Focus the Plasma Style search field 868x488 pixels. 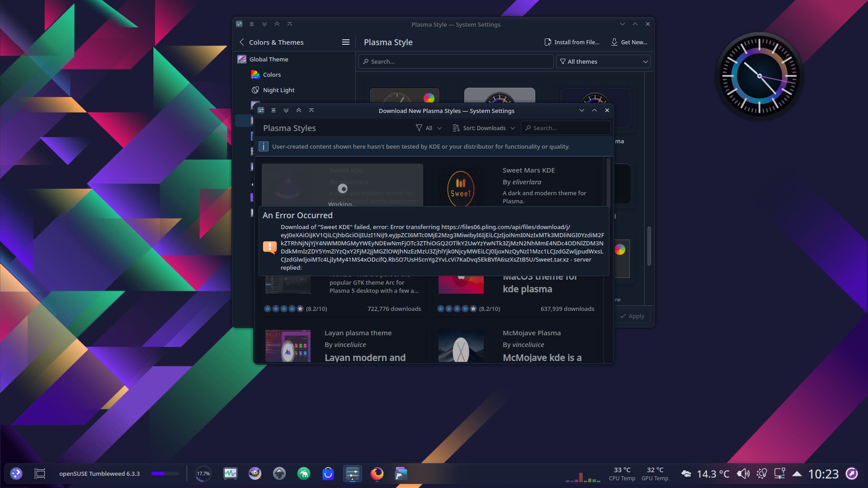pos(456,61)
